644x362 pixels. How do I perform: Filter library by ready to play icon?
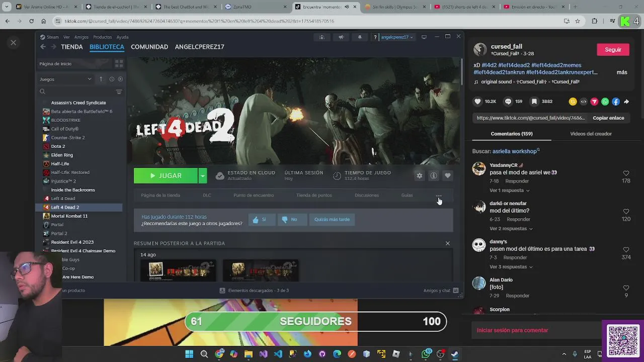tap(120, 79)
